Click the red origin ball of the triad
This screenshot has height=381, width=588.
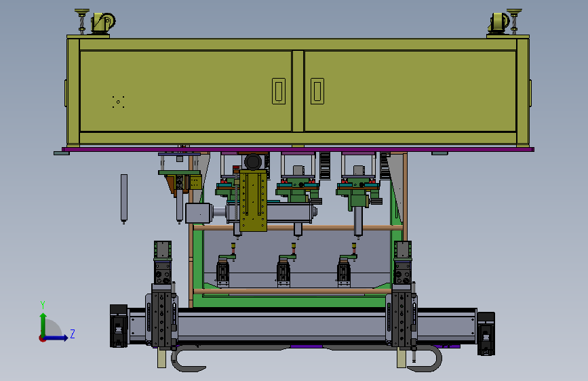tap(42, 338)
